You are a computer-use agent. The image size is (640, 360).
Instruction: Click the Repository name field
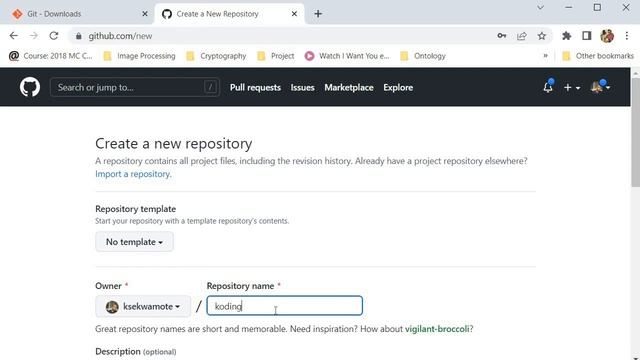click(x=284, y=306)
